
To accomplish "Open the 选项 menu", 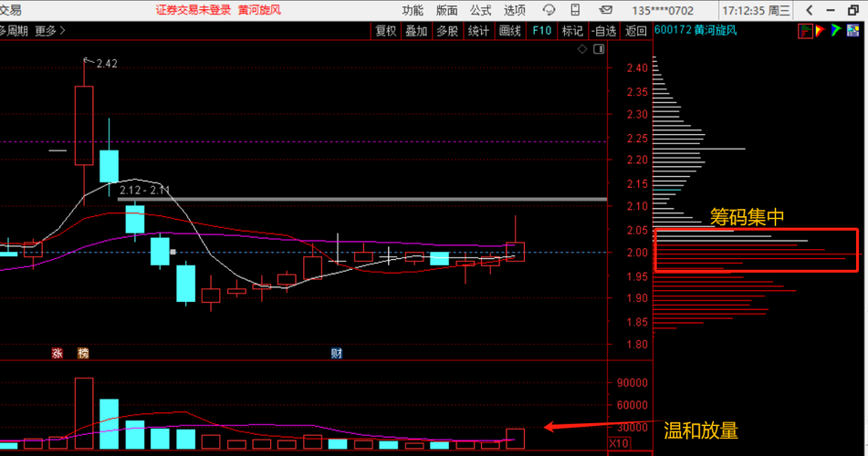I will [514, 11].
